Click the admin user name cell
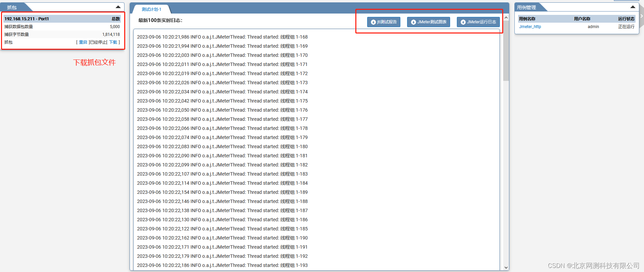The width and height of the screenshot is (644, 272). (x=593, y=27)
